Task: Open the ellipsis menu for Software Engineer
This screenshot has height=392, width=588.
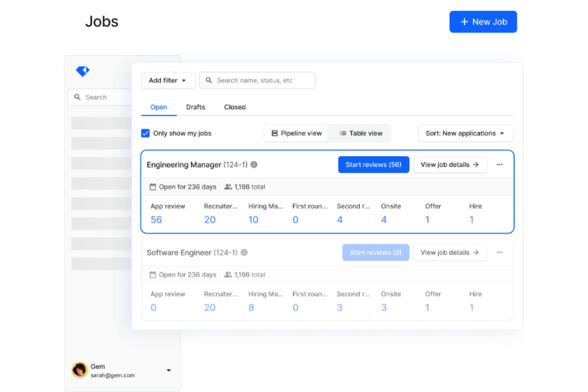Action: tap(499, 252)
